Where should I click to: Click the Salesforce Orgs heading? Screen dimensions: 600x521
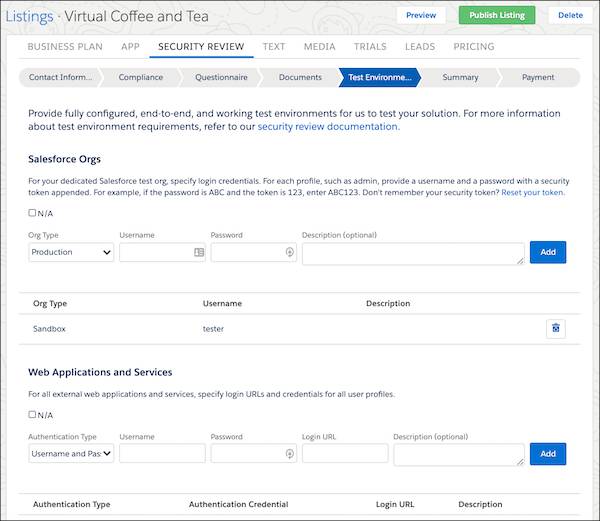(64, 159)
